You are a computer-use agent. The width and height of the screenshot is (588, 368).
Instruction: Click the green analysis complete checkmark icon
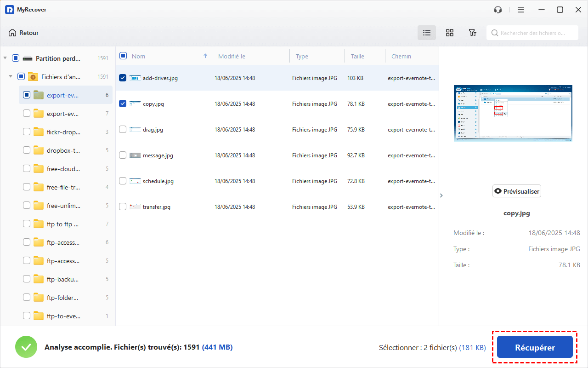[x=26, y=347]
